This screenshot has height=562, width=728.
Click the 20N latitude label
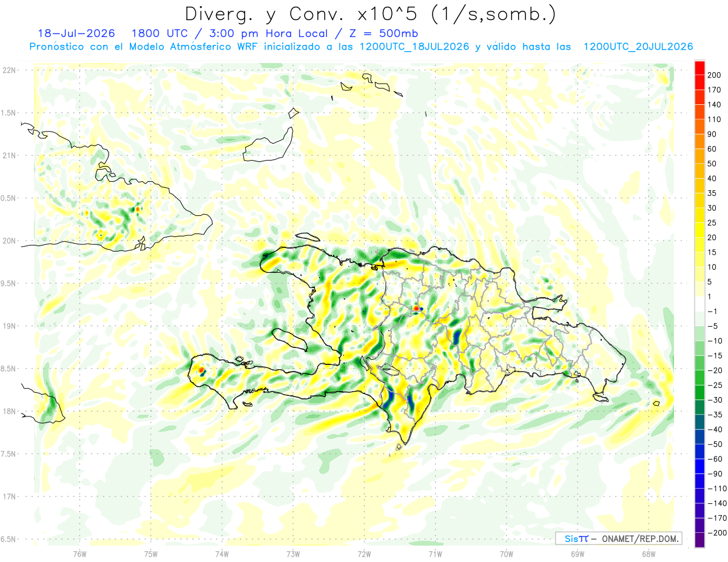[9, 241]
